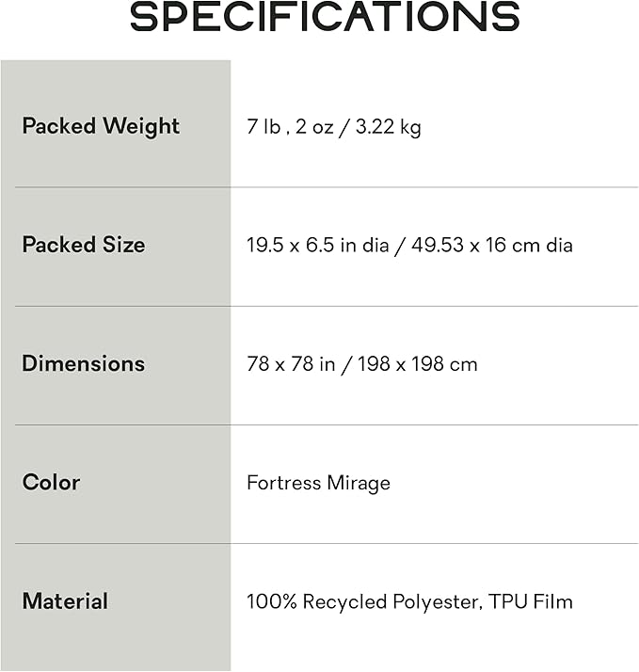Click the '3.22 kg' metric weight
Viewport: 639px width, 672px height.
pyautogui.click(x=386, y=126)
